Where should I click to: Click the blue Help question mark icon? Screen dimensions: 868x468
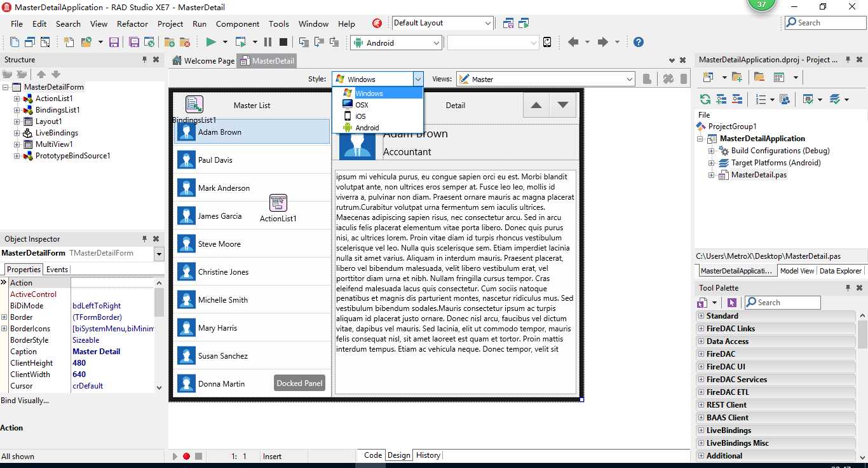639,42
